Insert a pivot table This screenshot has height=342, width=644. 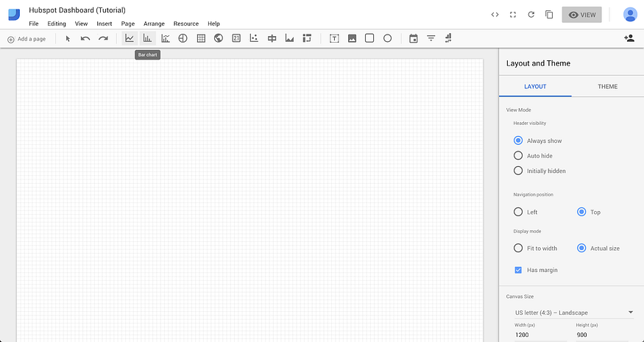pos(307,38)
